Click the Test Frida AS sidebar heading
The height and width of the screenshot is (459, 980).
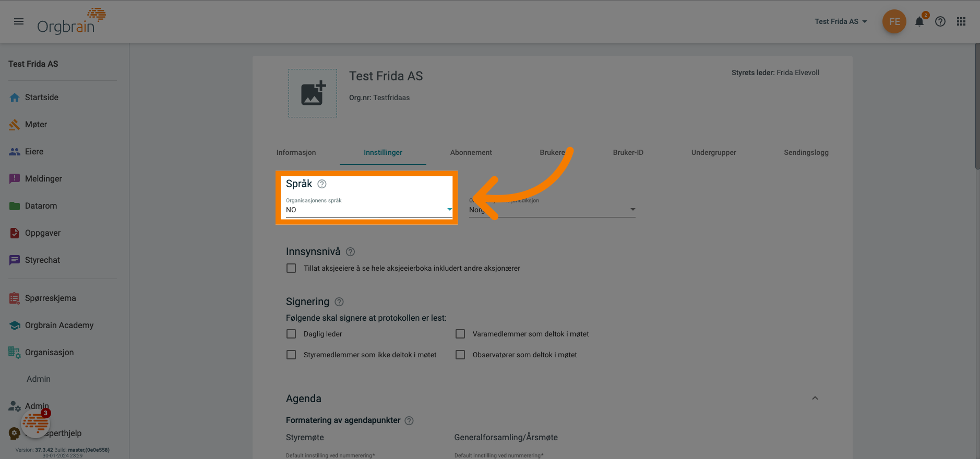(x=33, y=64)
